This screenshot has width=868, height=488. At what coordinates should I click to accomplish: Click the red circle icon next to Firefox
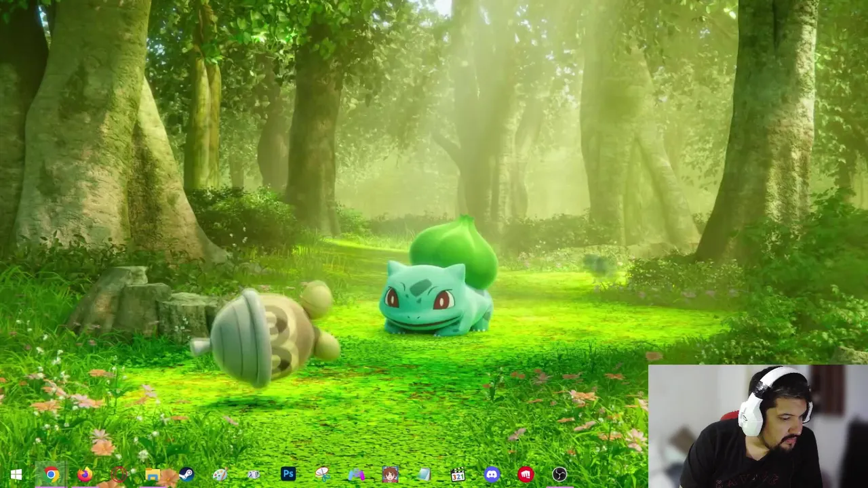pyautogui.click(x=119, y=474)
